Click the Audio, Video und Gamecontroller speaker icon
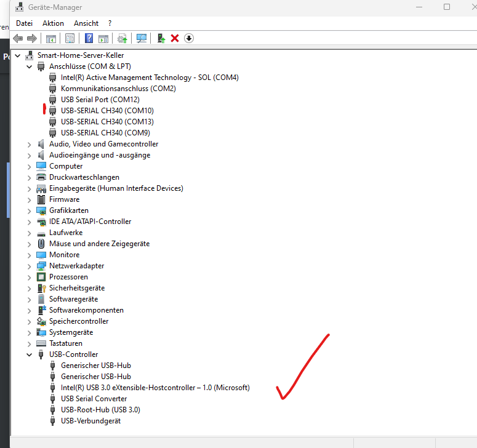Viewport: 477px width, 448px height. [x=41, y=144]
